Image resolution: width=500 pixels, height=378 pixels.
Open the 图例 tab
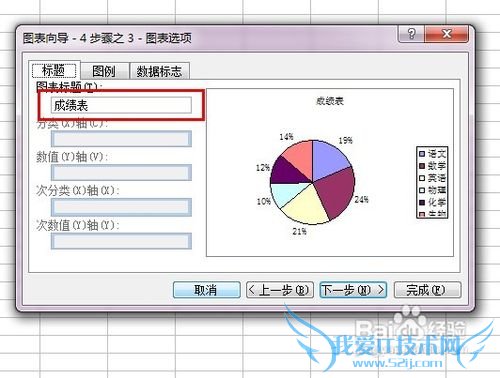pos(104,71)
